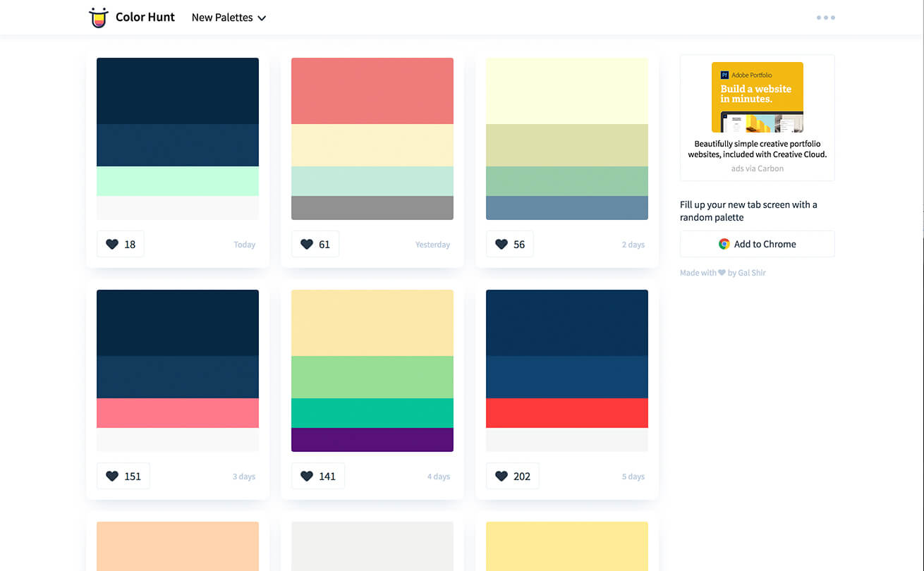Click the Chrome icon in Add to Chrome

(724, 244)
